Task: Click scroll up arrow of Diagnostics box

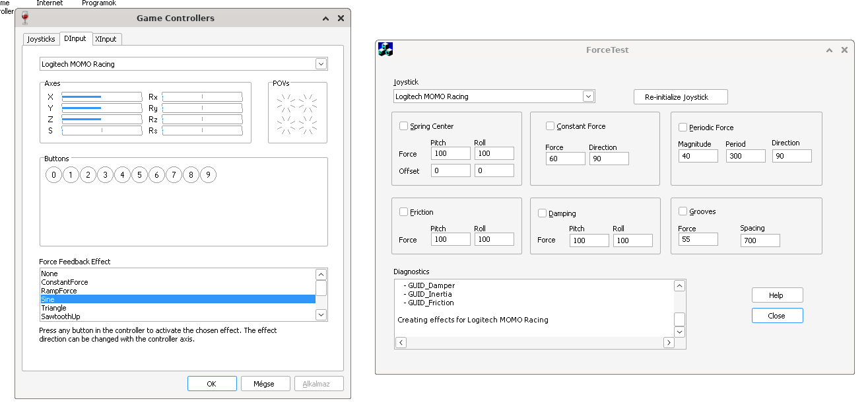Action: coord(679,285)
